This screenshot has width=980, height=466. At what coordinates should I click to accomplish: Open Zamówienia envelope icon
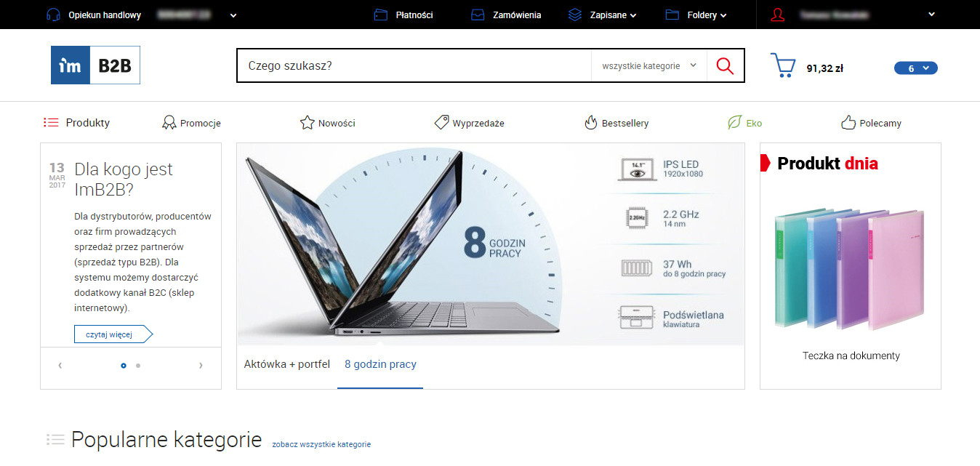[478, 15]
